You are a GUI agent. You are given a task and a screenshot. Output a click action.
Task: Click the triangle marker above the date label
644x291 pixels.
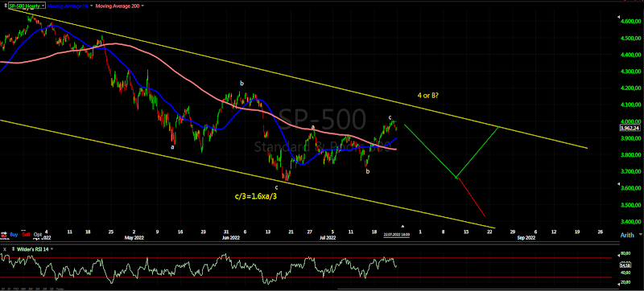point(402,226)
